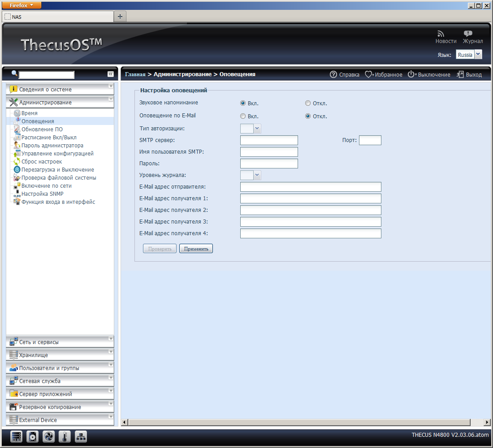The height and width of the screenshot is (448, 493).
Task: Click the horizontal scrollbar left arrow
Action: (x=125, y=422)
